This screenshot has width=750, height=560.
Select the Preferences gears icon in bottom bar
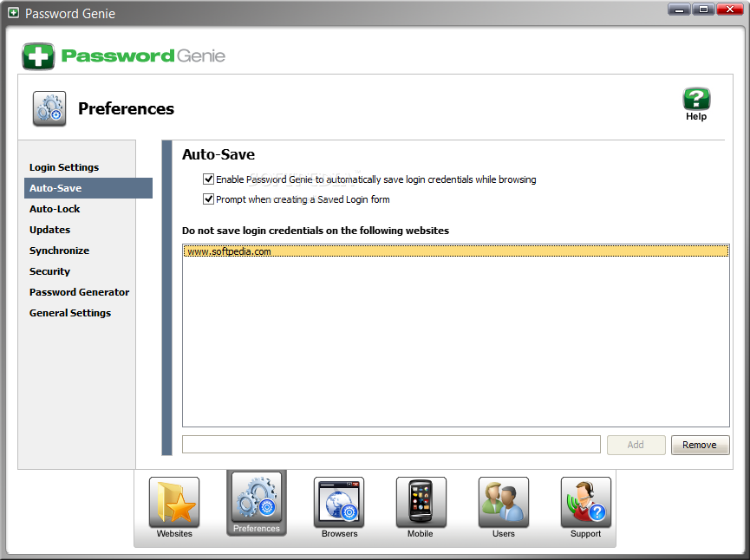(x=257, y=498)
